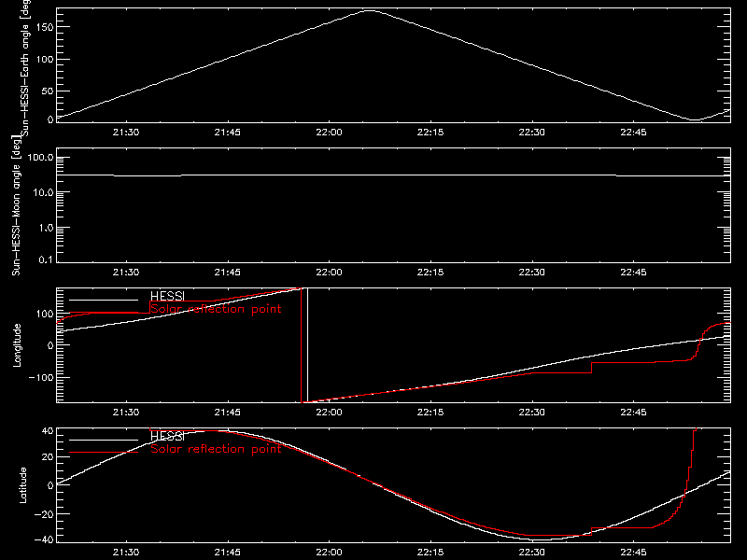Click 21:30 label under Moon angle plot

click(126, 273)
